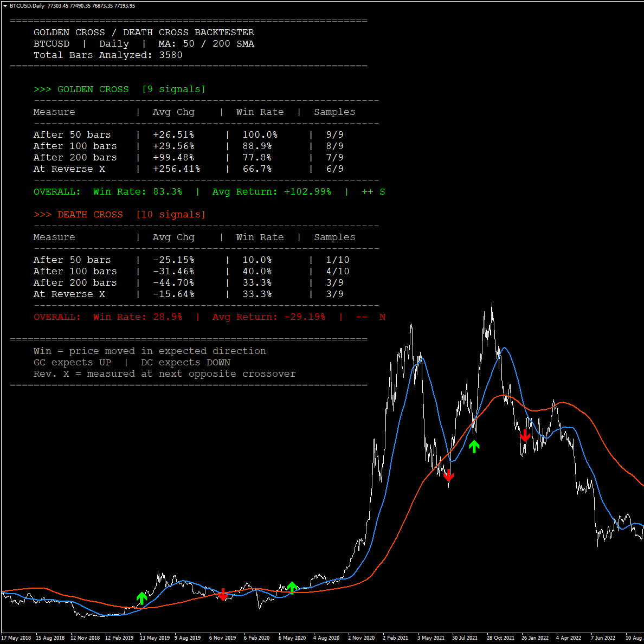The image size is (644, 644).
Task: Open the symbol dropdown triangle beside BTCUSD,Daily
Action: point(4,5)
